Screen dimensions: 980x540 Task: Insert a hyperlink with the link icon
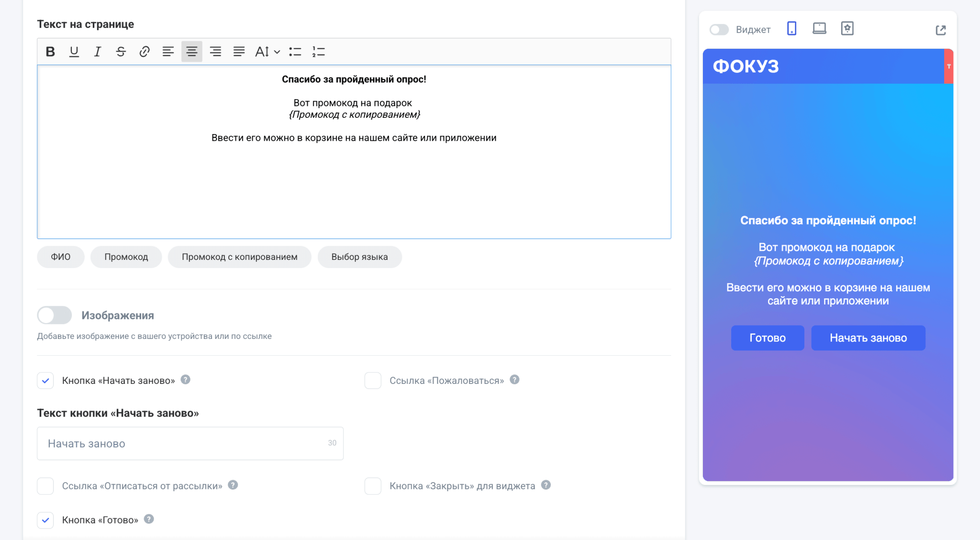coord(144,52)
